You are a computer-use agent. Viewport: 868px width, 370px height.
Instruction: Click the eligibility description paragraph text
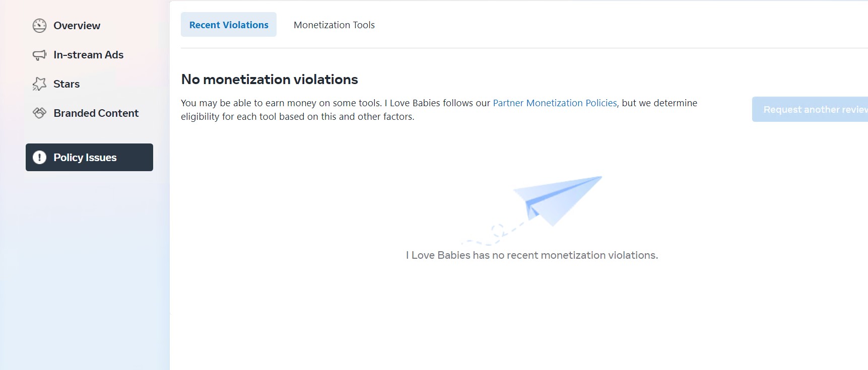[x=297, y=116]
